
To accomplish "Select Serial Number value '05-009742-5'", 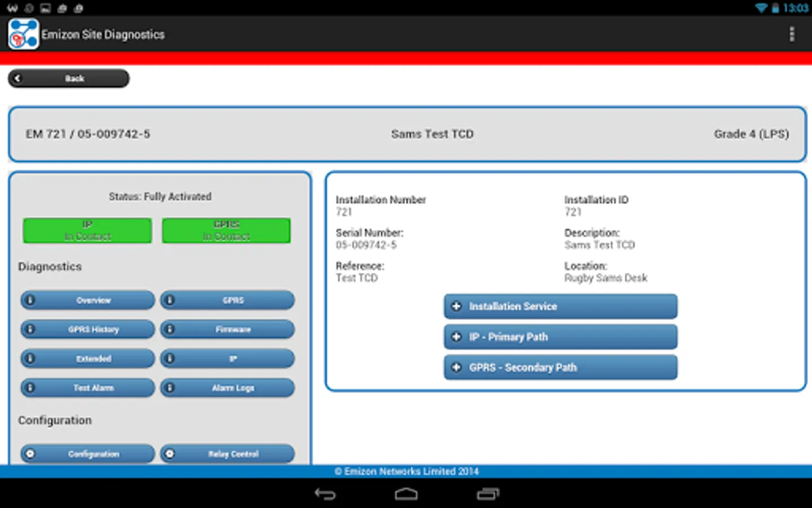I will coord(367,245).
